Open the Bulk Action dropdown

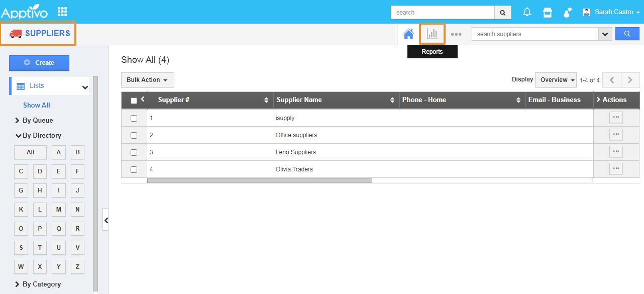[x=147, y=80]
